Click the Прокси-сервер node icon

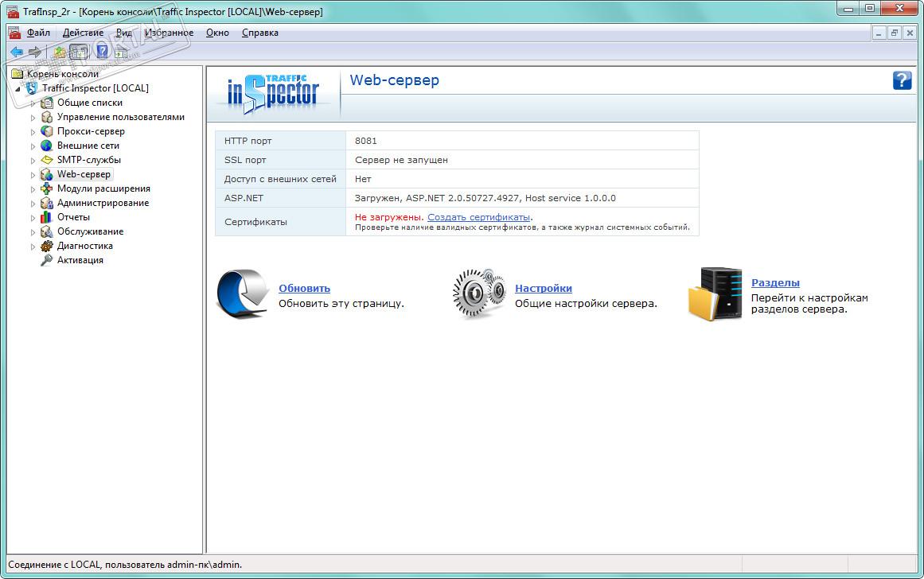click(46, 131)
